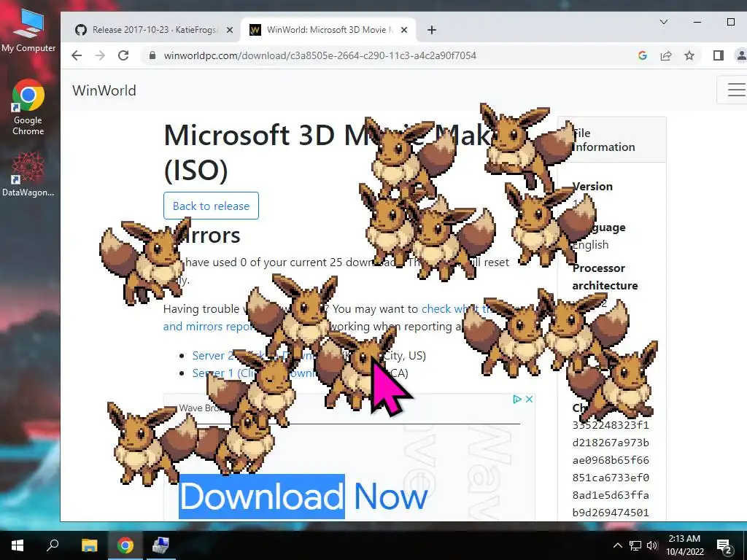The image size is (747, 560).
Task: Open DataWagon desktop shortcut
Action: point(28,174)
